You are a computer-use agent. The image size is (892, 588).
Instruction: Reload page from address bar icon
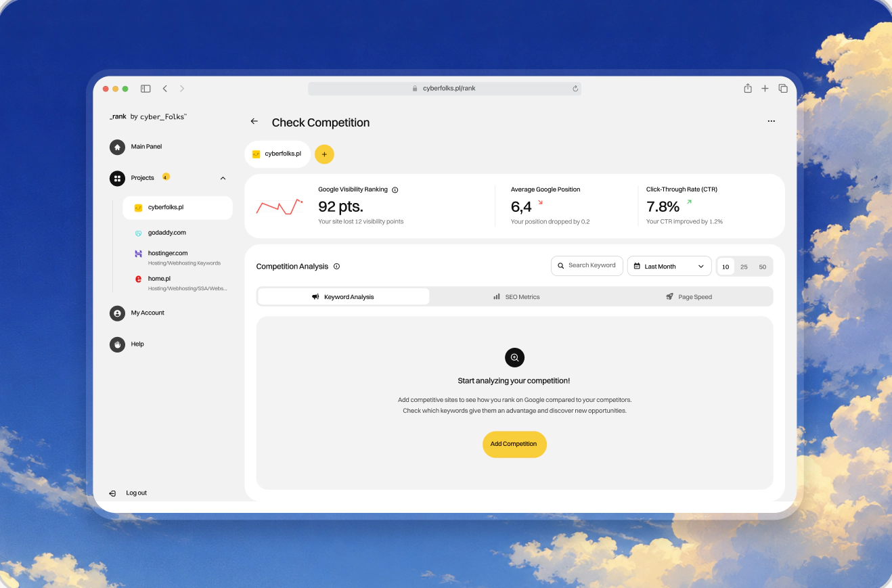pos(575,89)
